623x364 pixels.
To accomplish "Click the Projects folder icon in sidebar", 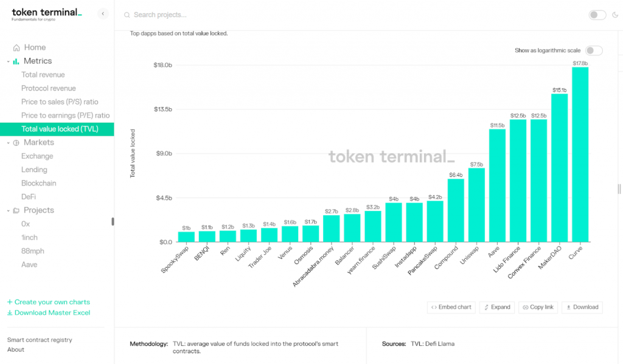I will pos(16,210).
